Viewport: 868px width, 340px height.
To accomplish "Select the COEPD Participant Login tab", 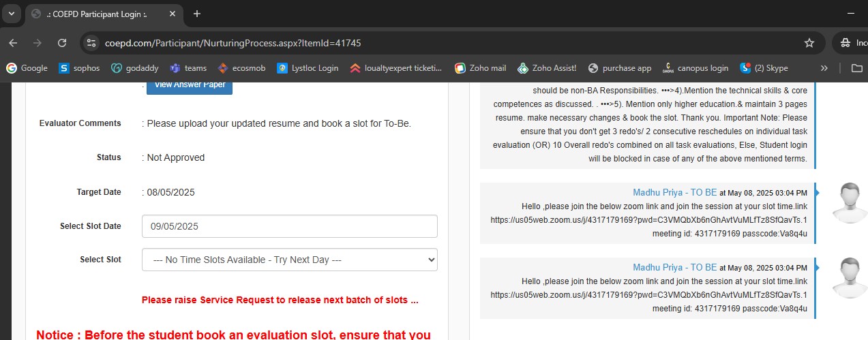I will (95, 14).
